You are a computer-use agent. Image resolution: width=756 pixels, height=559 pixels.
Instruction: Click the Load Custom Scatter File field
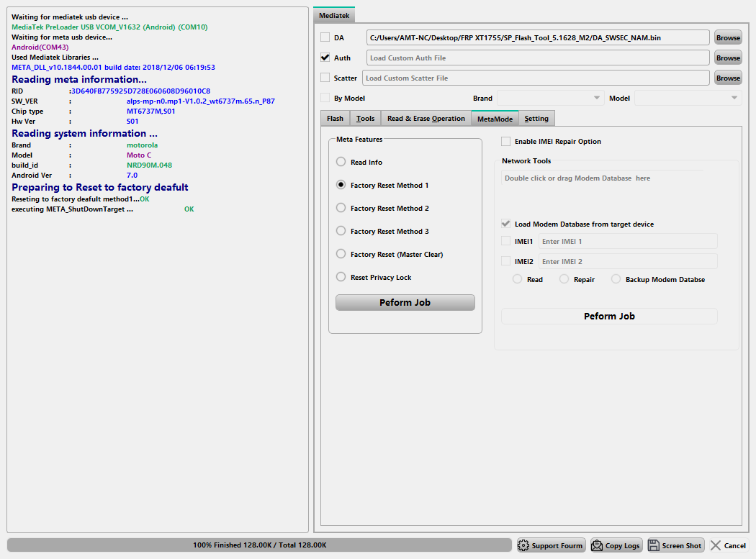click(536, 78)
